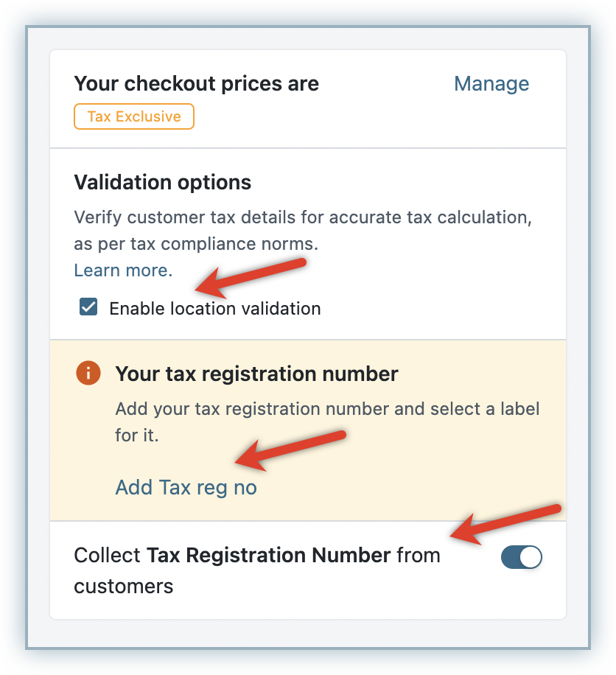This screenshot has width=616, height=675.
Task: Click the word customers under Collect label
Action: 123,586
